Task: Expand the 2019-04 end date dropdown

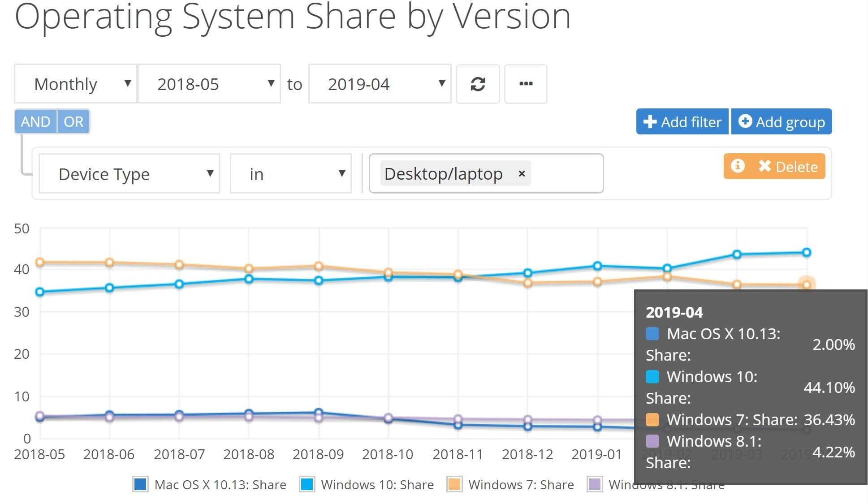Action: pyautogui.click(x=380, y=84)
